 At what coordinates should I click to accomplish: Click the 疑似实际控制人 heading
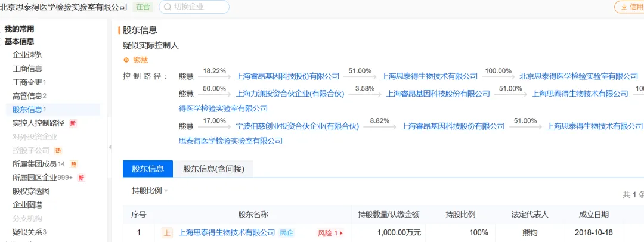coord(151,46)
